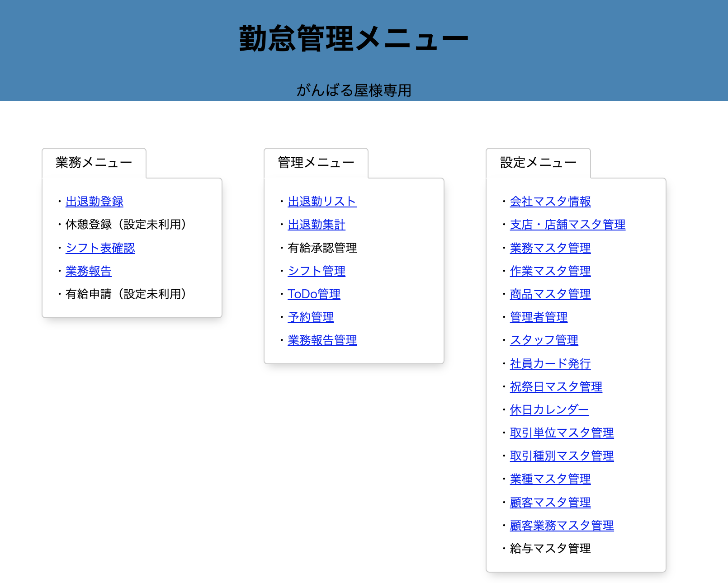
Task: Open 会社マスタ情報 settings link
Action: pyautogui.click(x=550, y=202)
